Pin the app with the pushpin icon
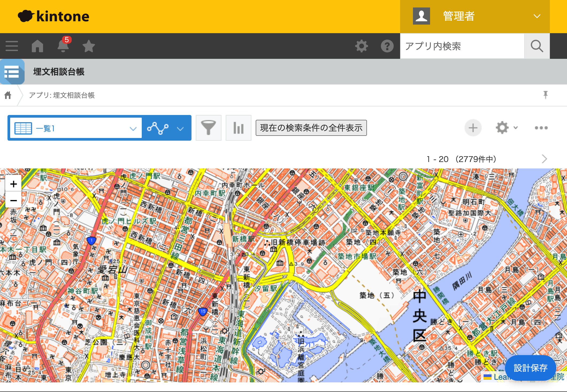This screenshot has width=567, height=392. click(x=545, y=95)
